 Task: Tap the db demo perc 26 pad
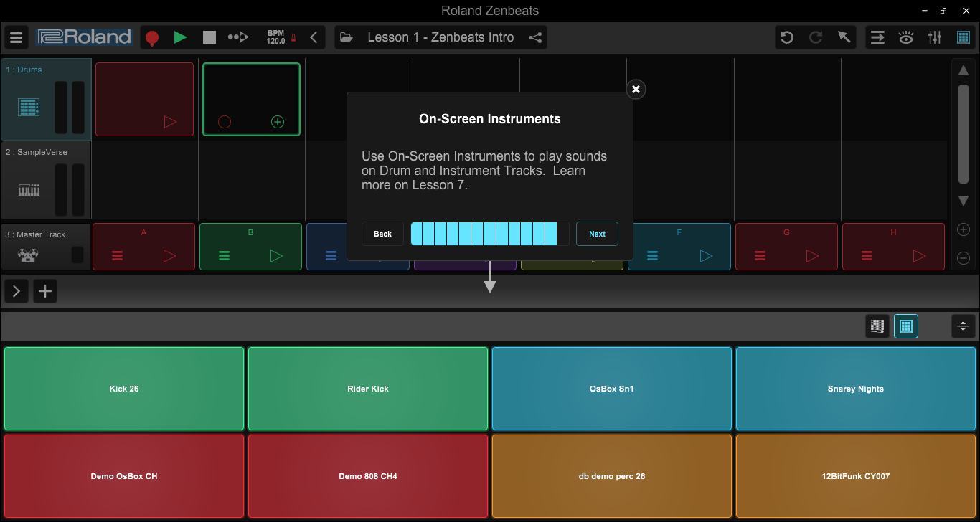pyautogui.click(x=612, y=476)
